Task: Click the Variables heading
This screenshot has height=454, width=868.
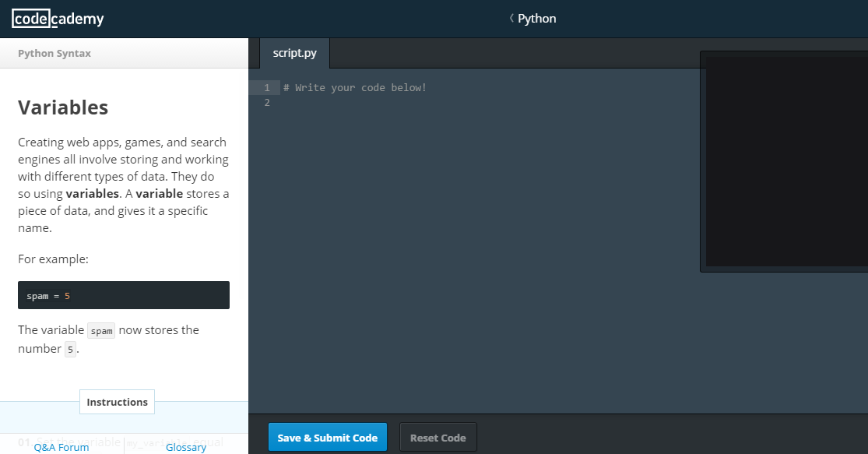Action: point(63,107)
